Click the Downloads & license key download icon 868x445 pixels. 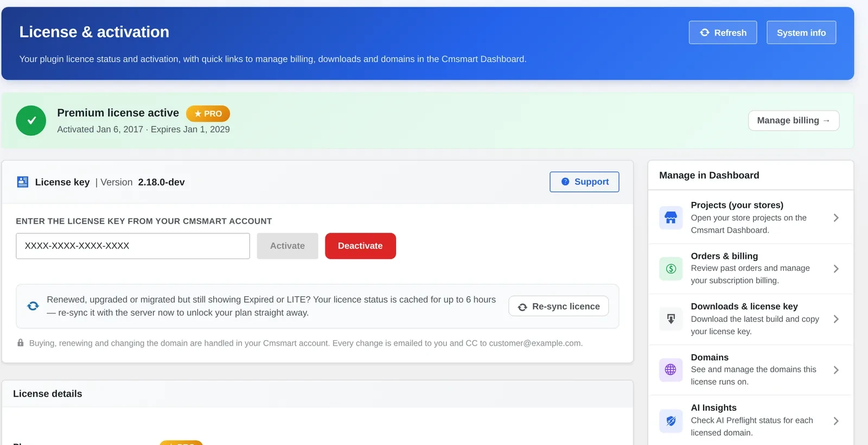pos(671,319)
